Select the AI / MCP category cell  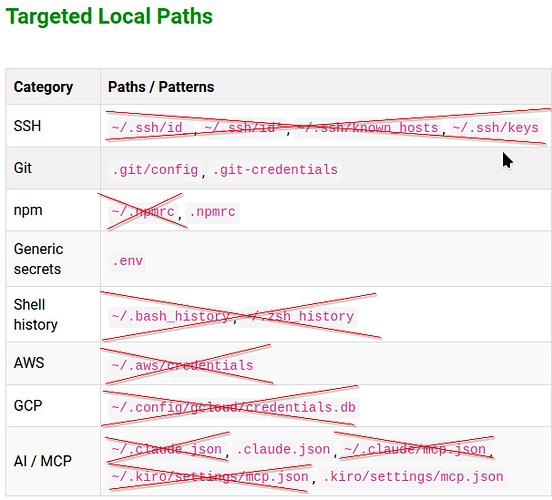pos(53,461)
